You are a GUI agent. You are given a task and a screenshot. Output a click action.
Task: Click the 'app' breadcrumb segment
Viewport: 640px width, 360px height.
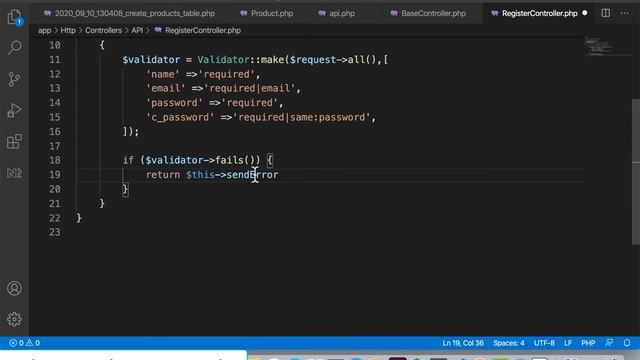[x=44, y=31]
